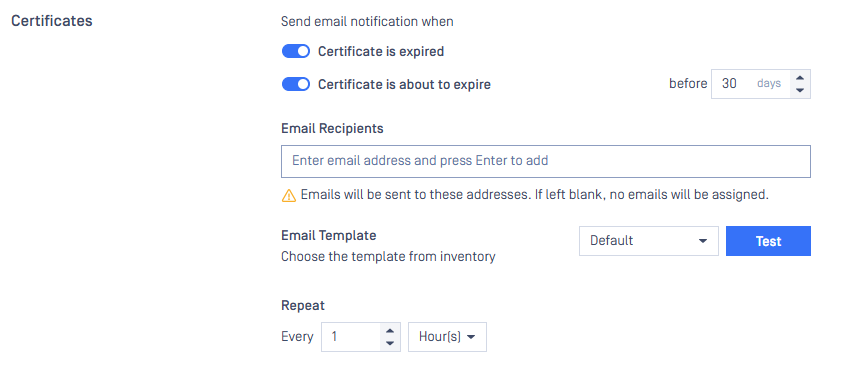Click the Email Template label
This screenshot has width=855, height=365.
329,235
